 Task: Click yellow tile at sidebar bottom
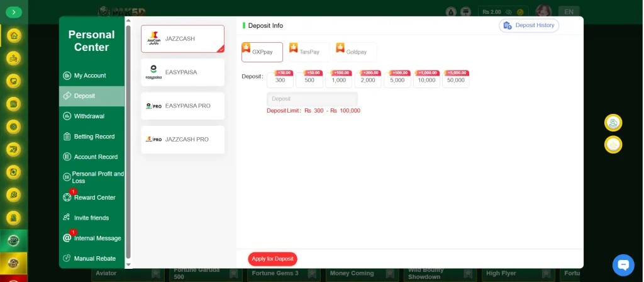click(14, 264)
